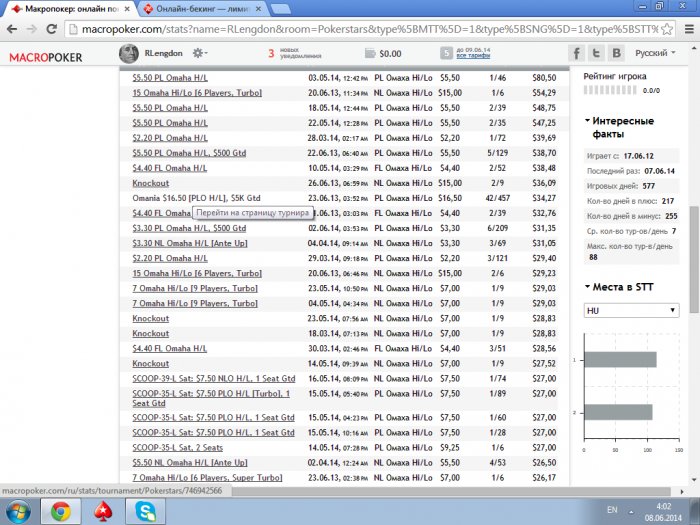This screenshot has height=525, width=700.
Task: Open 7 Omaha Hi/Lo [6 Players, Super Turbo]
Action: pos(207,478)
